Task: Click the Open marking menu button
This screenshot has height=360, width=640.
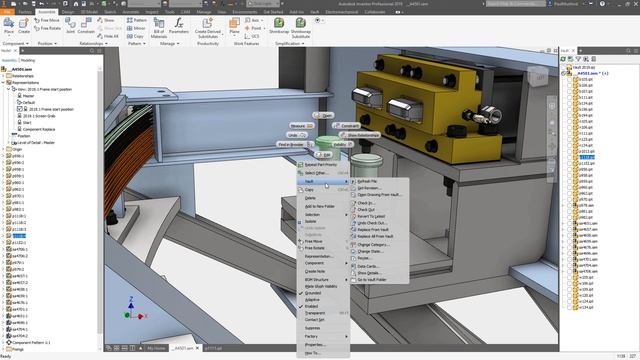Action: pyautogui.click(x=323, y=116)
